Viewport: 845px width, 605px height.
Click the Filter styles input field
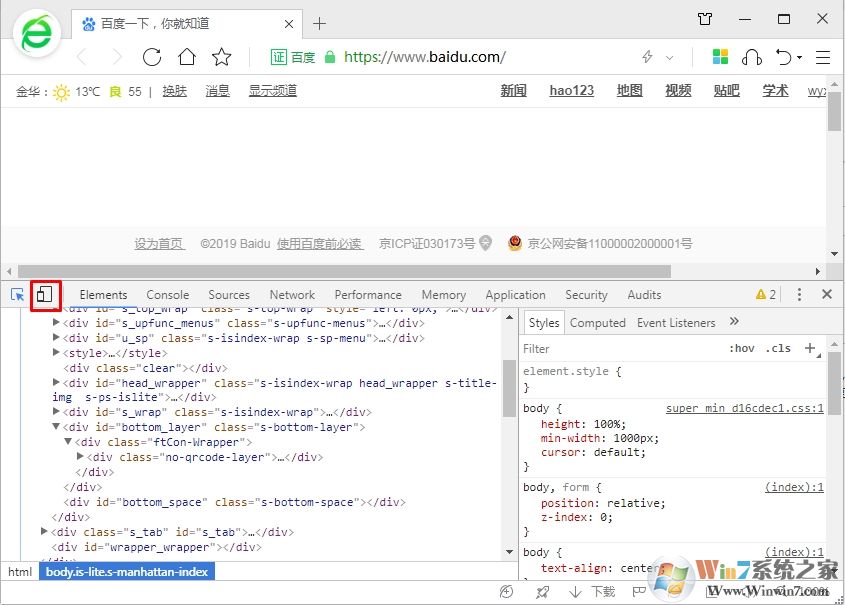(620, 349)
